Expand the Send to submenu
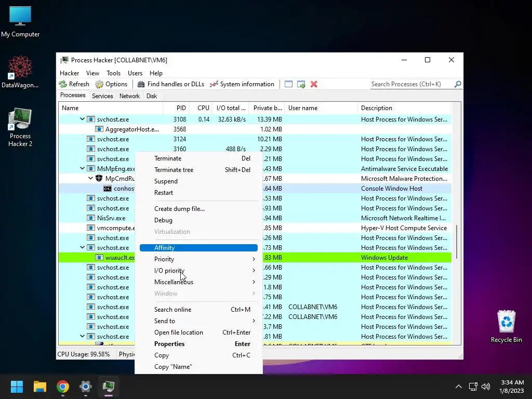532x399 pixels. pyautogui.click(x=198, y=321)
